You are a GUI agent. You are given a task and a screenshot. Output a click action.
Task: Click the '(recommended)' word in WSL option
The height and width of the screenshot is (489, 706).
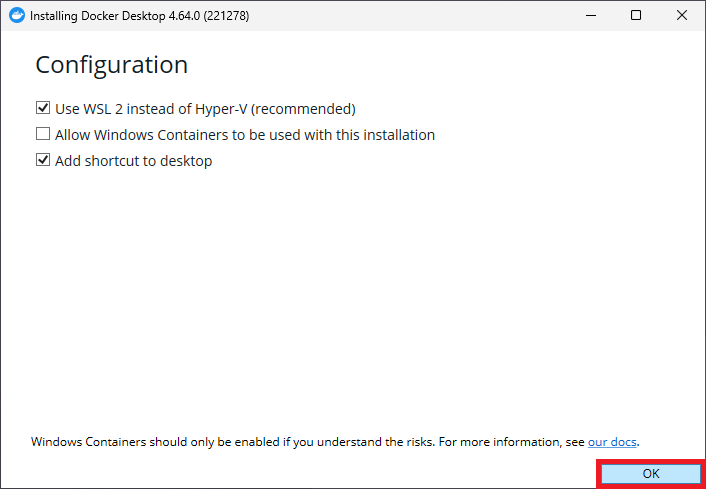[309, 109]
